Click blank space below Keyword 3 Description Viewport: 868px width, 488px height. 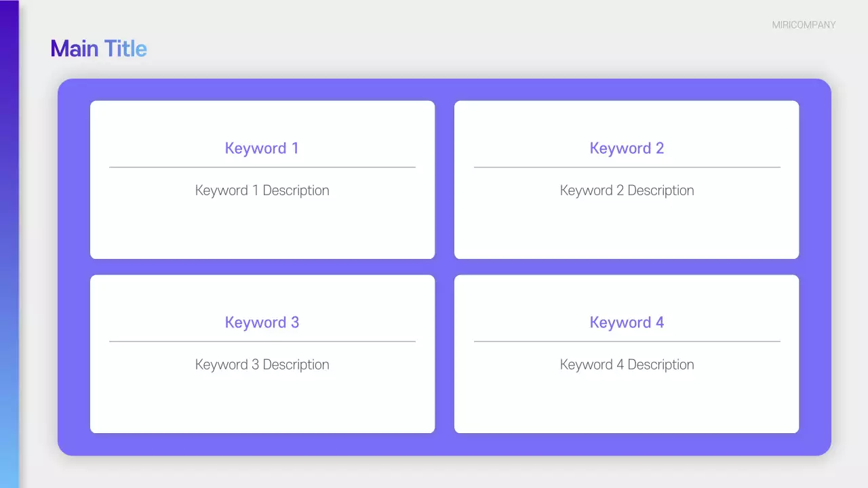coord(262,403)
